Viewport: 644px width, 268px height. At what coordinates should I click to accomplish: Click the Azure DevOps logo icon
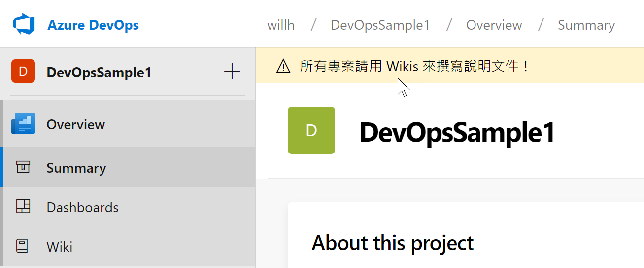click(x=23, y=25)
